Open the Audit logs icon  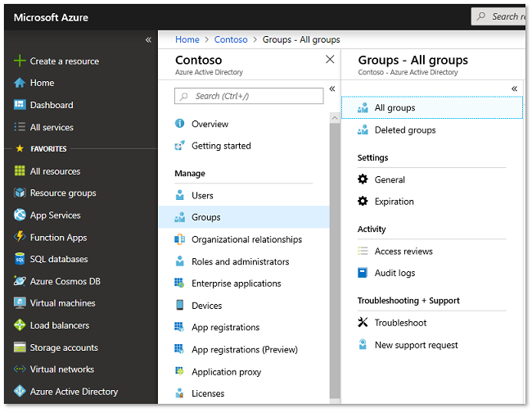tap(363, 273)
